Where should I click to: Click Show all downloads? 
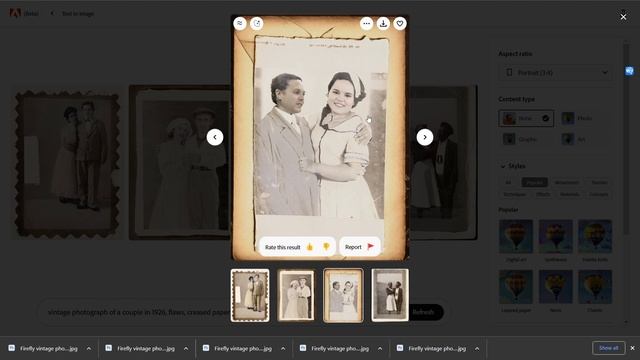tap(609, 348)
